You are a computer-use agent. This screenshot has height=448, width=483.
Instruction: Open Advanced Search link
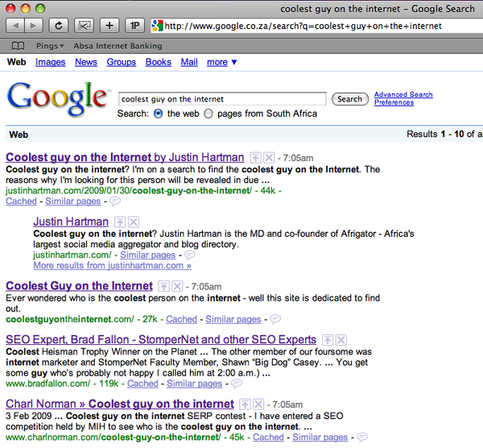click(403, 94)
